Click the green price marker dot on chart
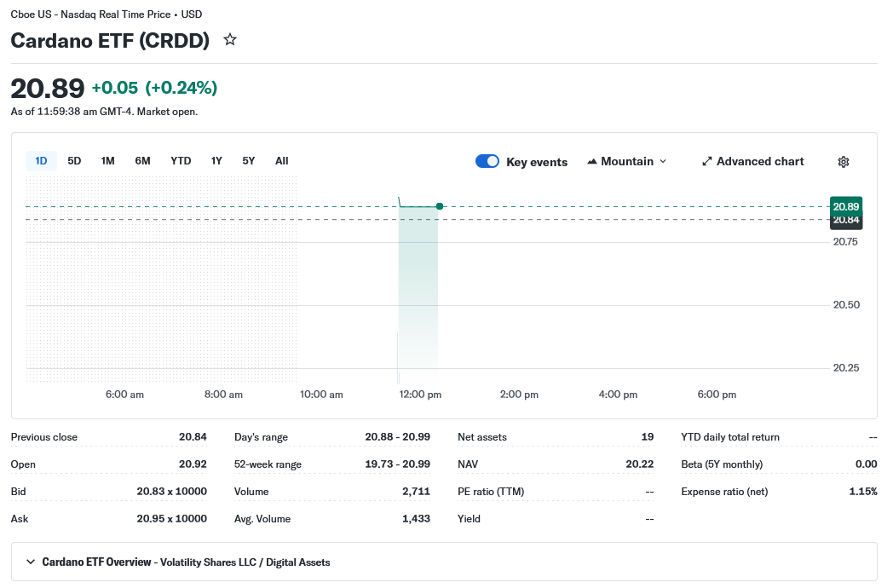This screenshot has height=588, width=893. 439,205
